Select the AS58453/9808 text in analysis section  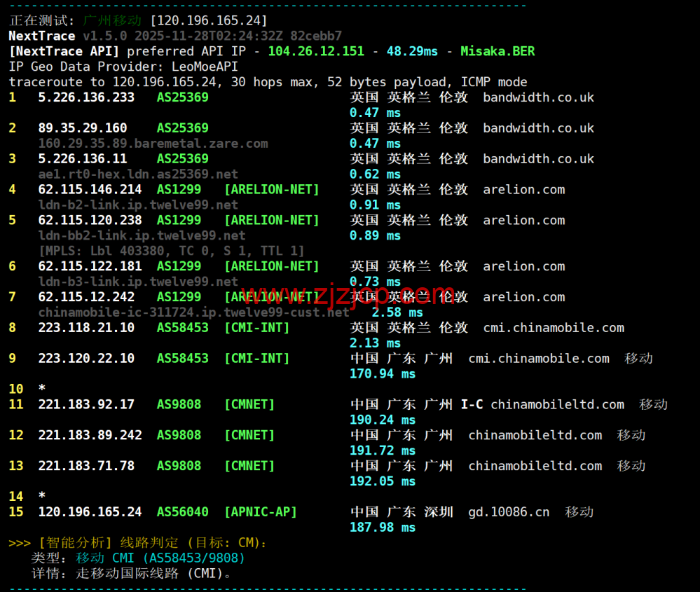click(x=193, y=558)
